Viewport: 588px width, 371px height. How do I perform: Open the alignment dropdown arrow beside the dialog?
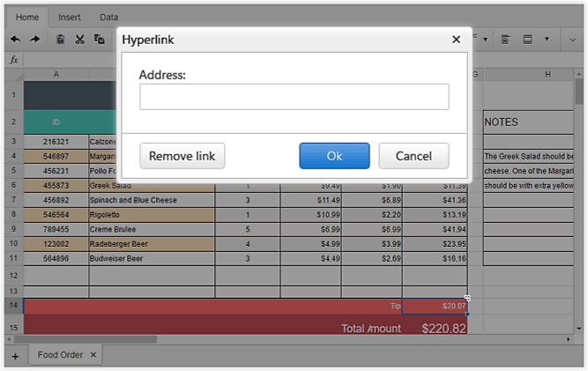485,39
